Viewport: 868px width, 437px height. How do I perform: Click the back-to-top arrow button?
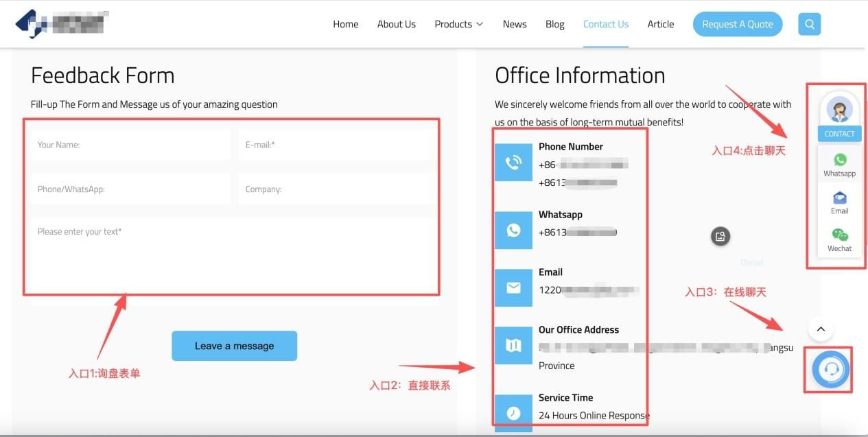point(821,329)
